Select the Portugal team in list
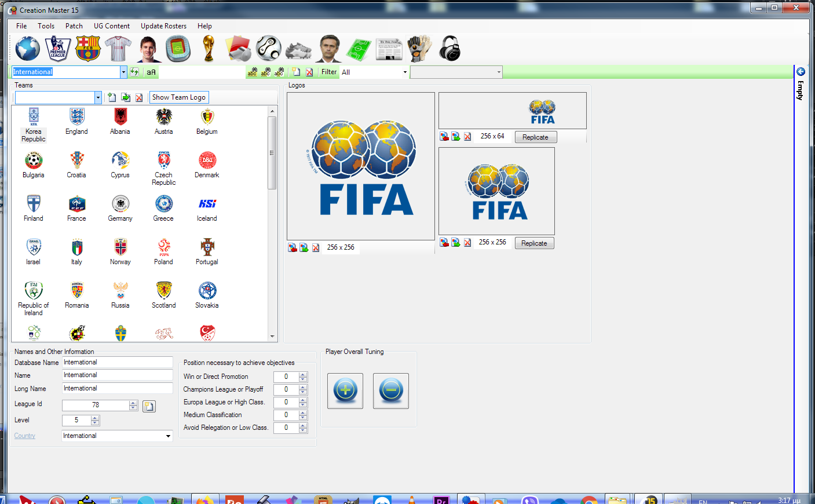The height and width of the screenshot is (504, 815). click(x=207, y=253)
